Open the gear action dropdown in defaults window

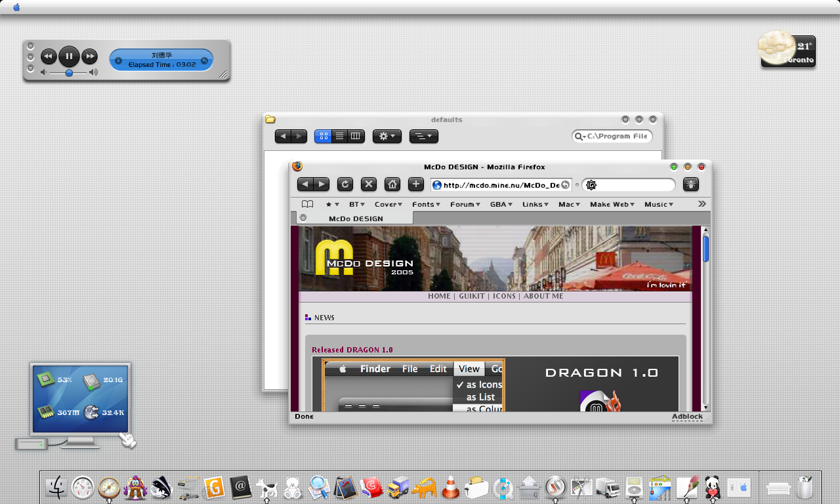pyautogui.click(x=387, y=136)
